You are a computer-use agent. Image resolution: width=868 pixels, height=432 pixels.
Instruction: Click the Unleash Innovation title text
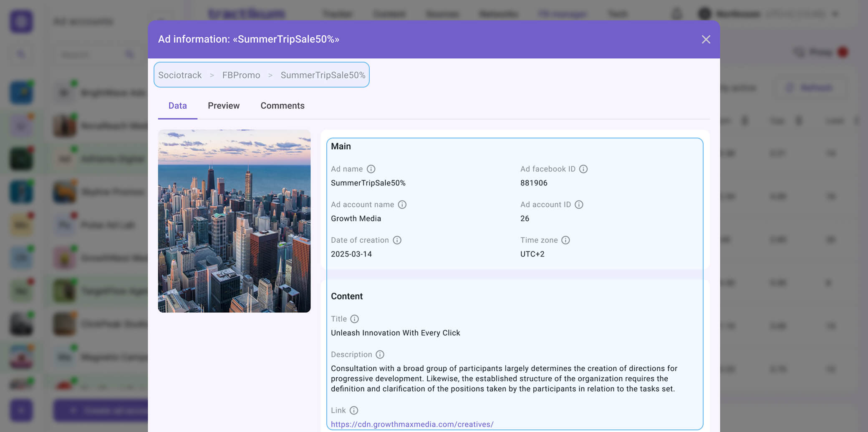(x=395, y=333)
